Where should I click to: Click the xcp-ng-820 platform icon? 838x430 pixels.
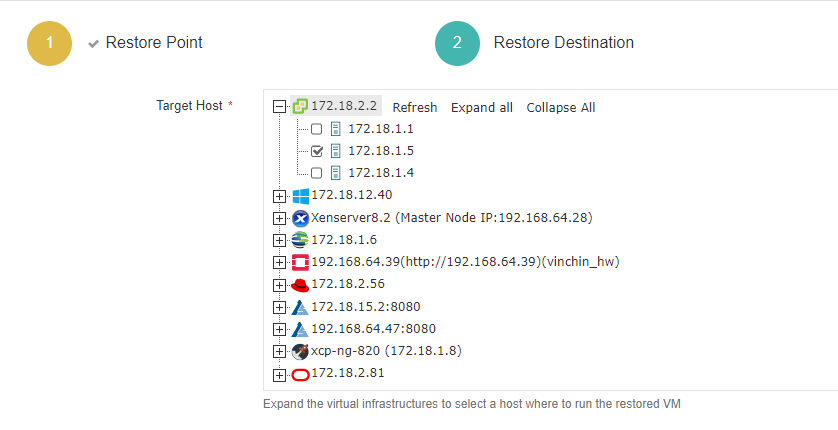300,352
